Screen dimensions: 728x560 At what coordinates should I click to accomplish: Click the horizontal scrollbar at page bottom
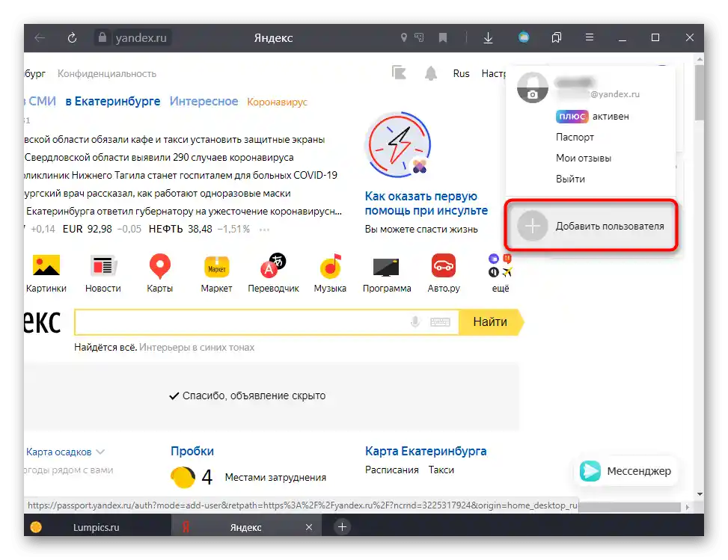coord(629,507)
